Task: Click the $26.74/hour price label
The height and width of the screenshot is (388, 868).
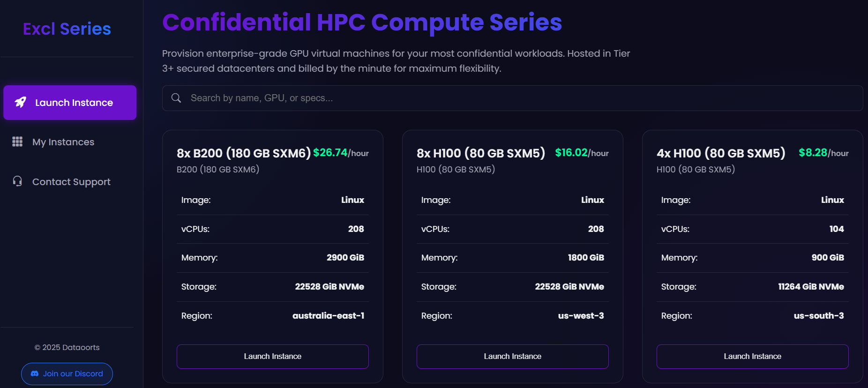Action: tap(341, 153)
